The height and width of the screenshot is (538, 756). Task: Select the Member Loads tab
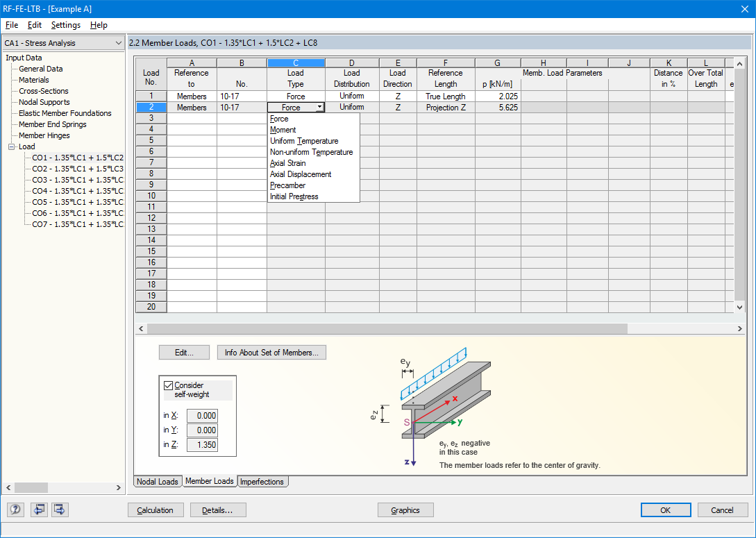pos(210,481)
